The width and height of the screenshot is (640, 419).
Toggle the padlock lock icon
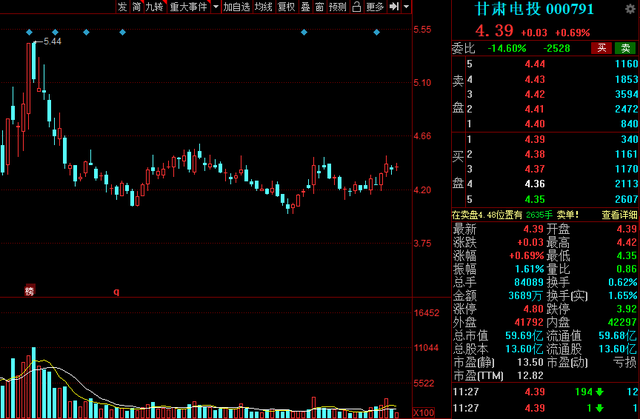coord(357,7)
